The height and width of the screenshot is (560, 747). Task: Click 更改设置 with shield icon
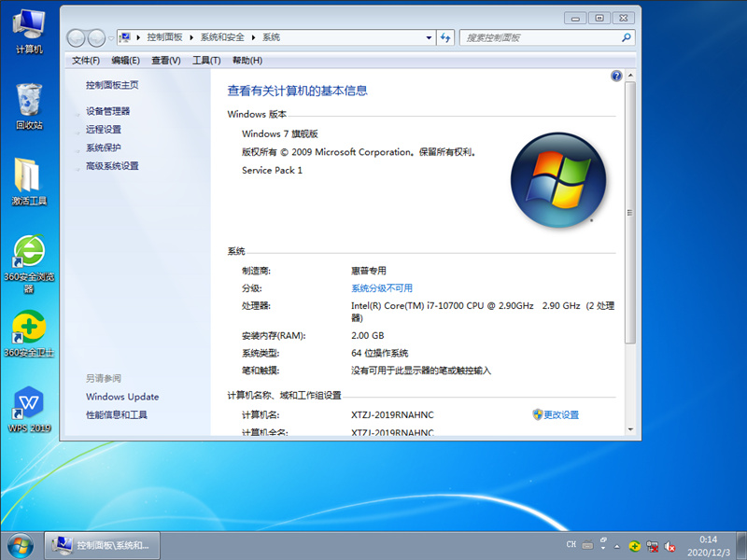click(x=556, y=414)
